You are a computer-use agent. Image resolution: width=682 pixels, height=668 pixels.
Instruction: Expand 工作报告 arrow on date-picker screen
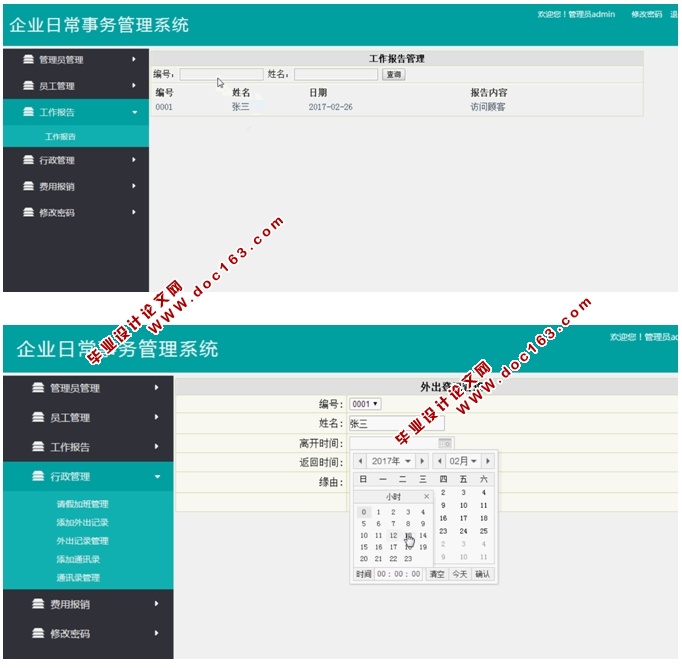click(x=157, y=446)
